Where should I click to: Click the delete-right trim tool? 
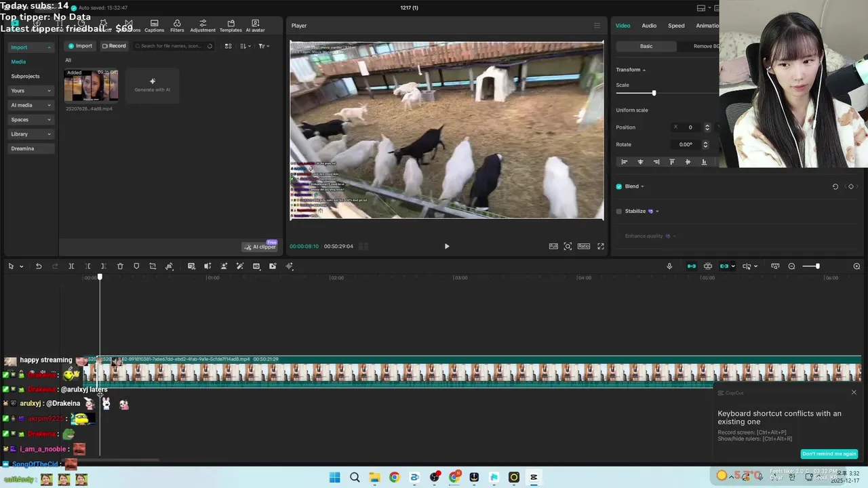pyautogui.click(x=103, y=266)
